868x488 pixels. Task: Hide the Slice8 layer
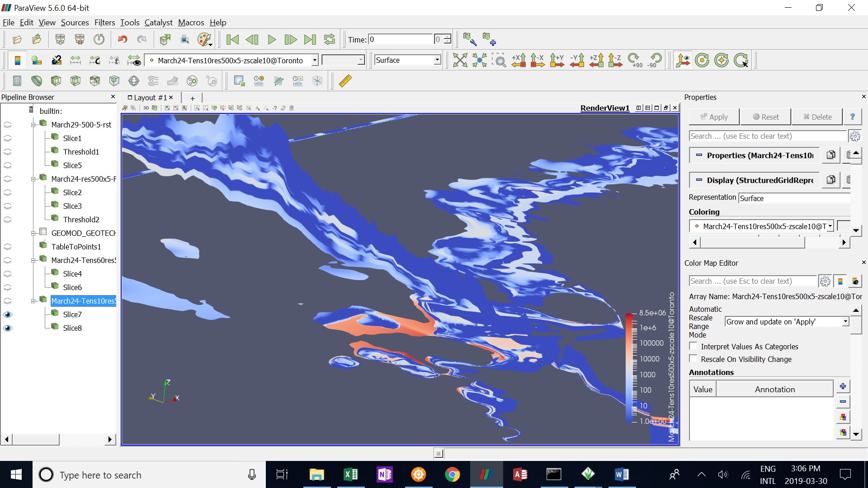click(8, 328)
